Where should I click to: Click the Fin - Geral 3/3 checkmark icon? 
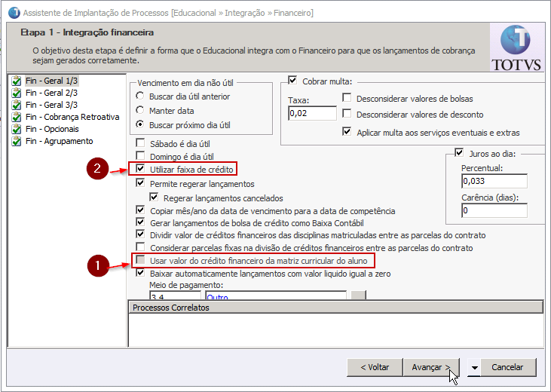point(17,106)
